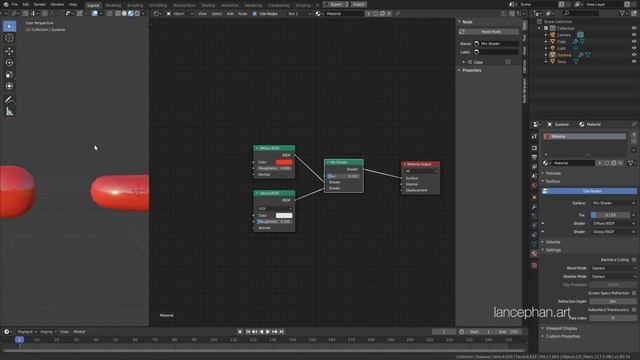Select the Annotate pencil tool
This screenshot has width=640, height=360.
9,100
